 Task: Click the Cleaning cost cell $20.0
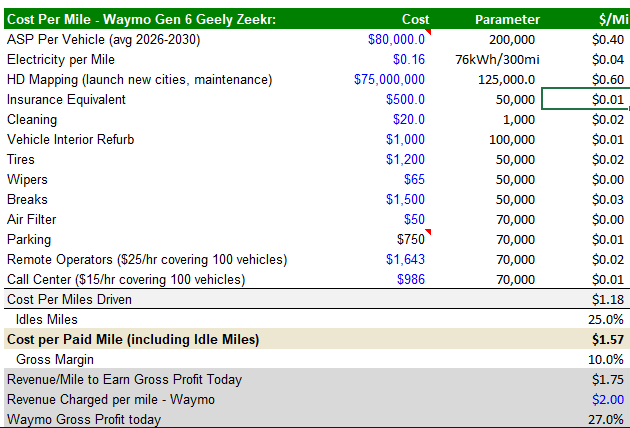(409, 119)
